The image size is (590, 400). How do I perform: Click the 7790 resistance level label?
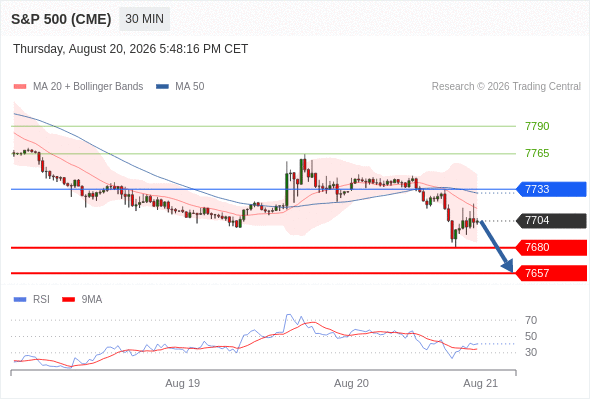pyautogui.click(x=537, y=126)
